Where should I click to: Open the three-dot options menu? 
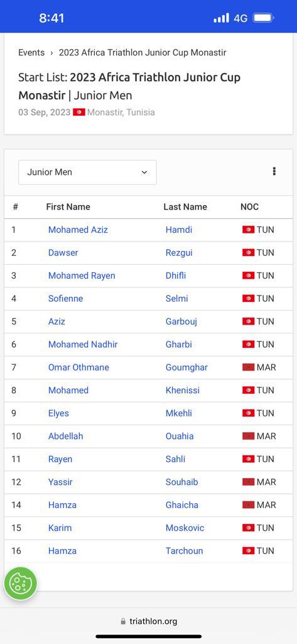point(274,172)
